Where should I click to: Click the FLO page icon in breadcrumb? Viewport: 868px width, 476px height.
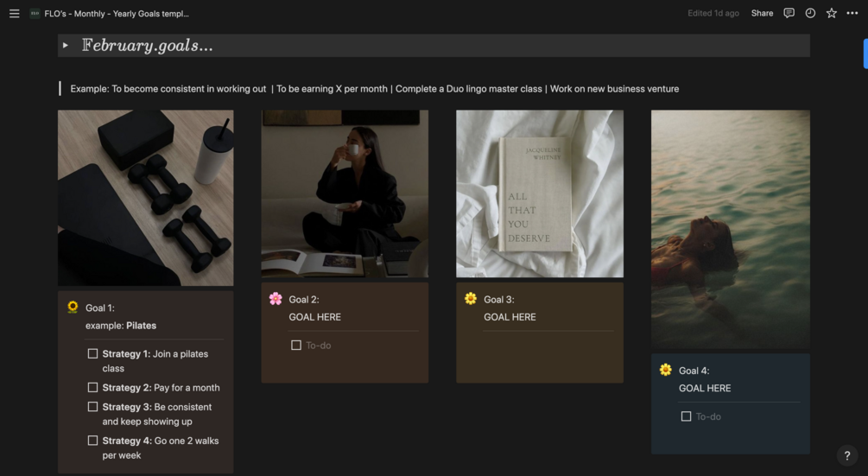35,13
